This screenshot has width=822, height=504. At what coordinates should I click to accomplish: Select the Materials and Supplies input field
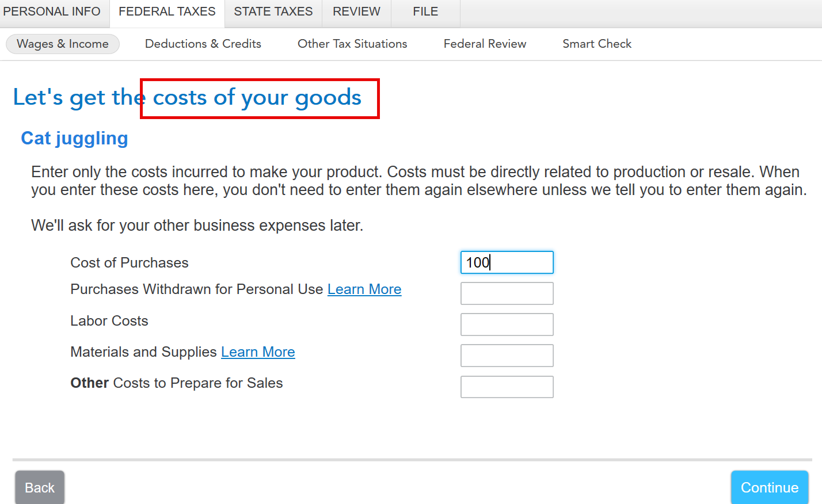coord(507,356)
